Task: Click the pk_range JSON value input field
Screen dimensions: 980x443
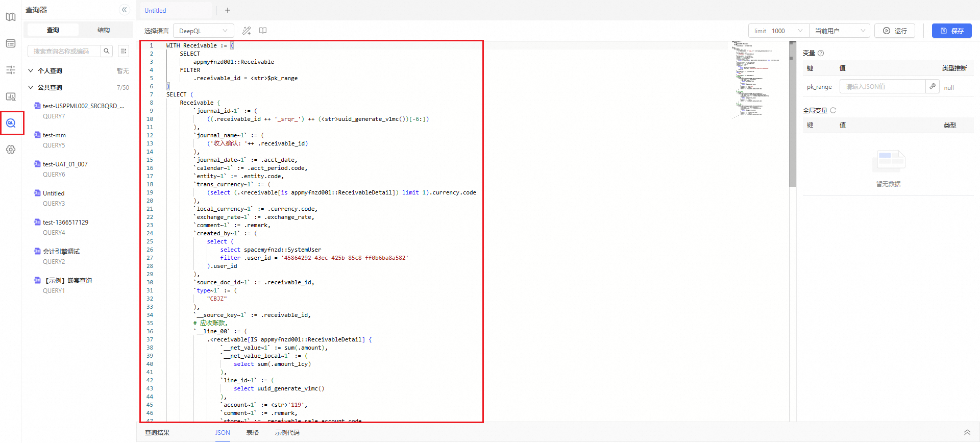Action: pyautogui.click(x=882, y=87)
